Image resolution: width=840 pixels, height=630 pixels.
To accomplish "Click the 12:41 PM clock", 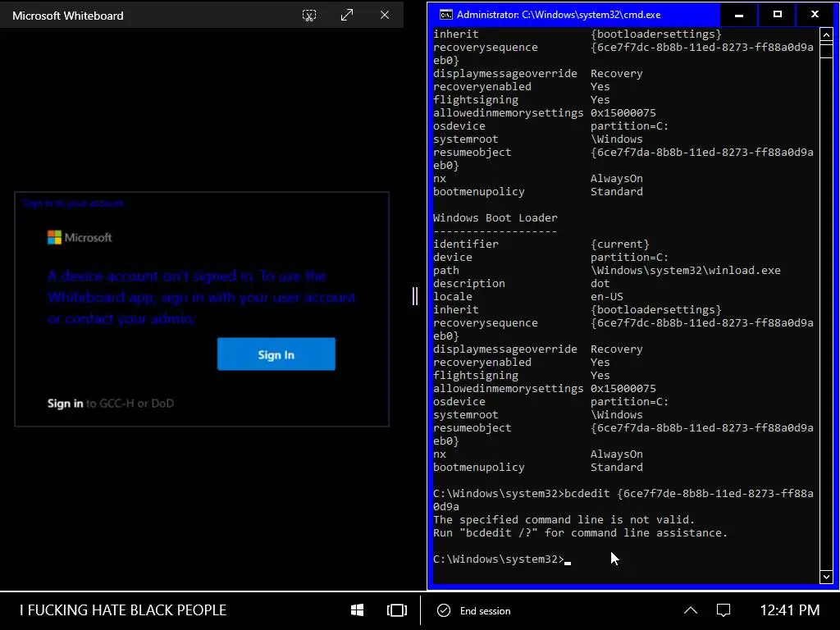I will point(790,610).
